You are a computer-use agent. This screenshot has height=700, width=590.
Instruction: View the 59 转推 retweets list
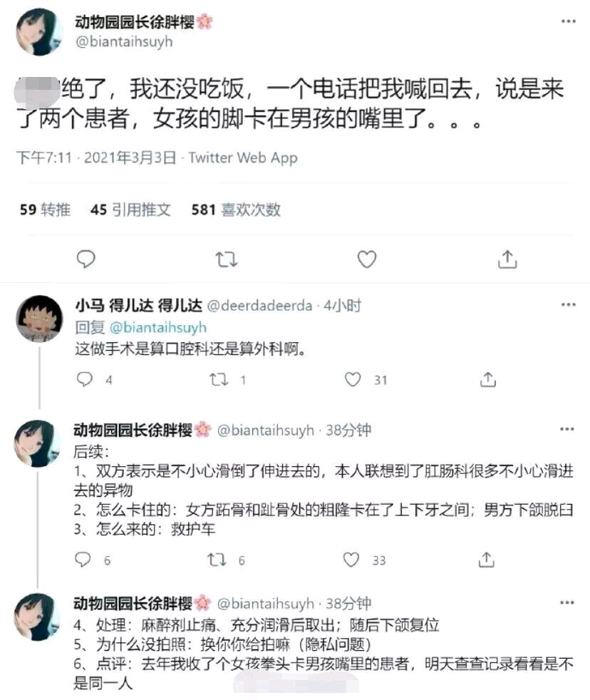pyautogui.click(x=45, y=210)
